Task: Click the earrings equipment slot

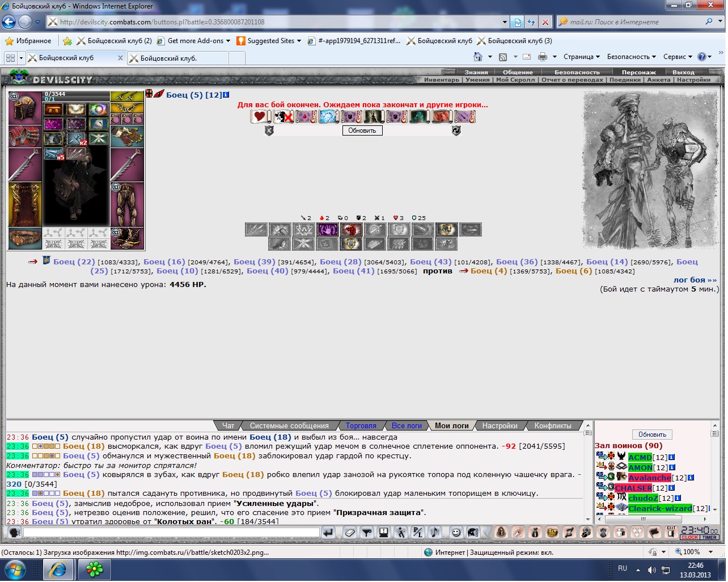Action: pyautogui.click(x=127, y=96)
